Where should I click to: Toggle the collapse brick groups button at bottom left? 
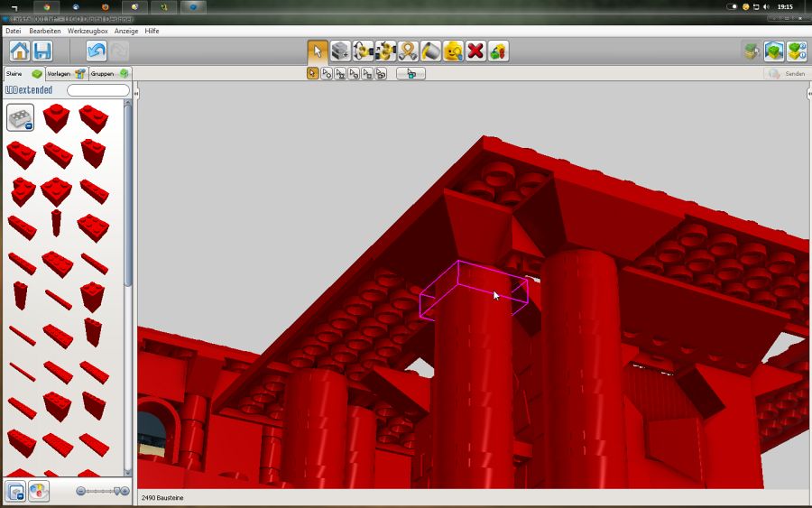[15, 491]
